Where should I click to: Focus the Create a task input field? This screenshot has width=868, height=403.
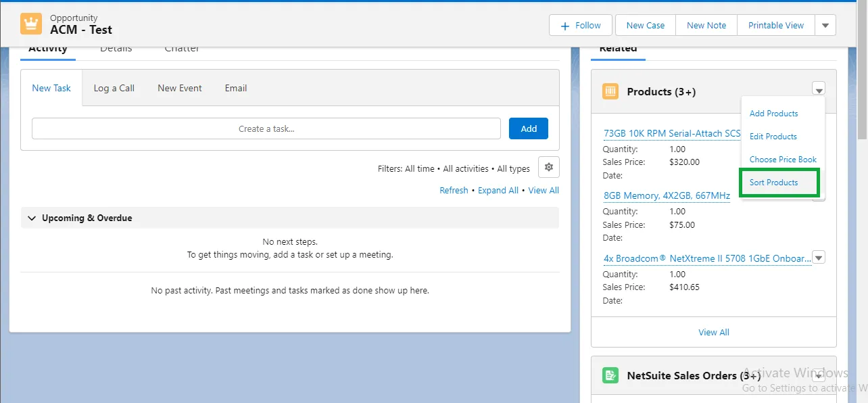pos(266,128)
